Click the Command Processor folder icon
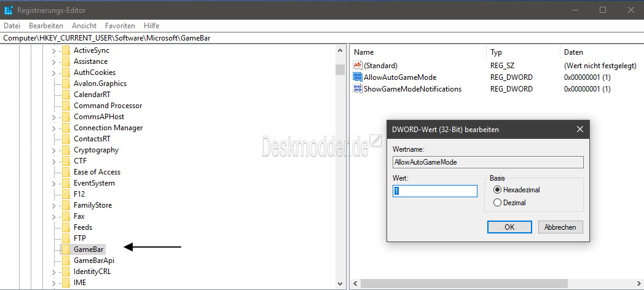The width and height of the screenshot is (644, 290). pyautogui.click(x=66, y=106)
